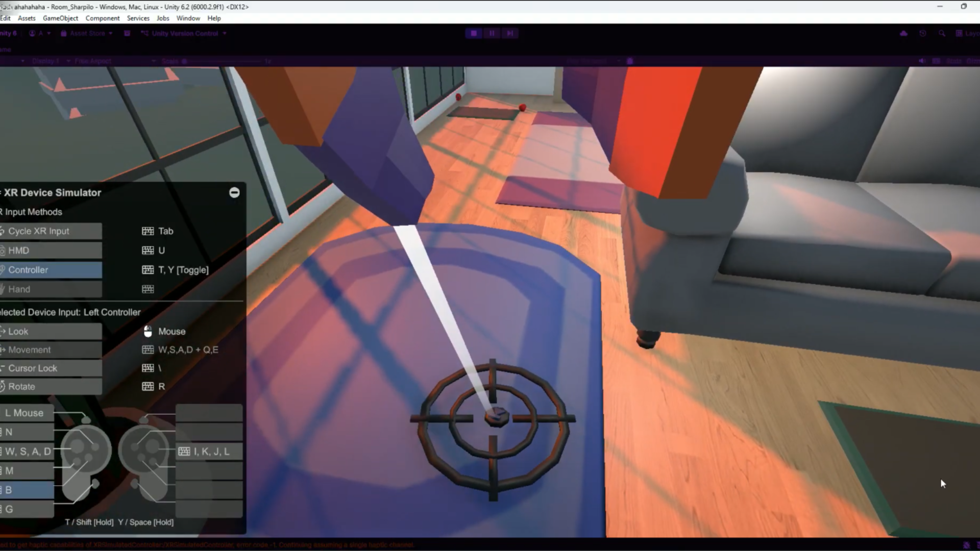Click the Cycle XR Input button
This screenshot has height=551, width=980.
pos(51,231)
